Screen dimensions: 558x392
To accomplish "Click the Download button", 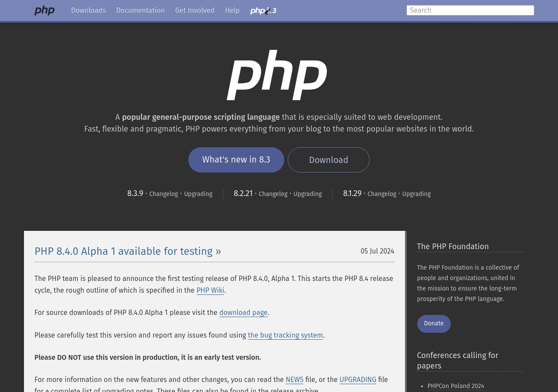I will 329,160.
